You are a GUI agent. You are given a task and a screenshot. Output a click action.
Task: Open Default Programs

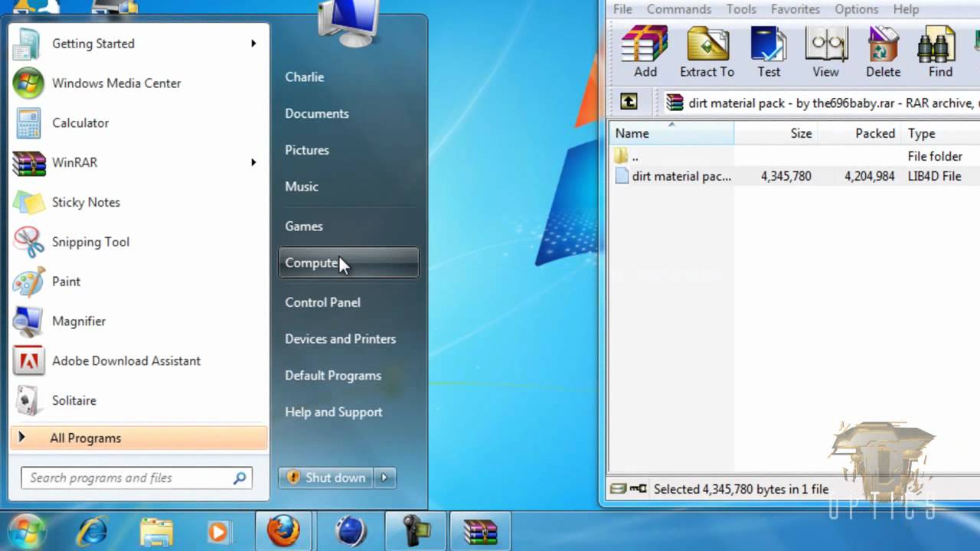pyautogui.click(x=332, y=376)
